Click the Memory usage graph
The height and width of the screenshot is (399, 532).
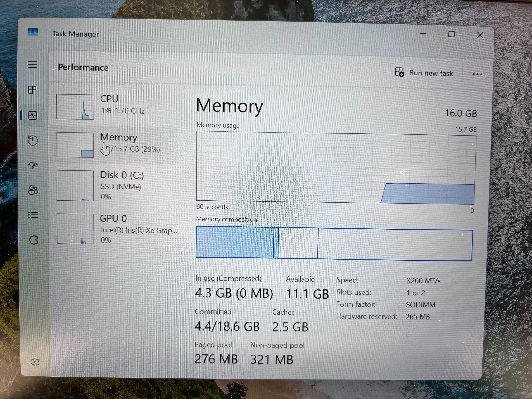(x=336, y=167)
